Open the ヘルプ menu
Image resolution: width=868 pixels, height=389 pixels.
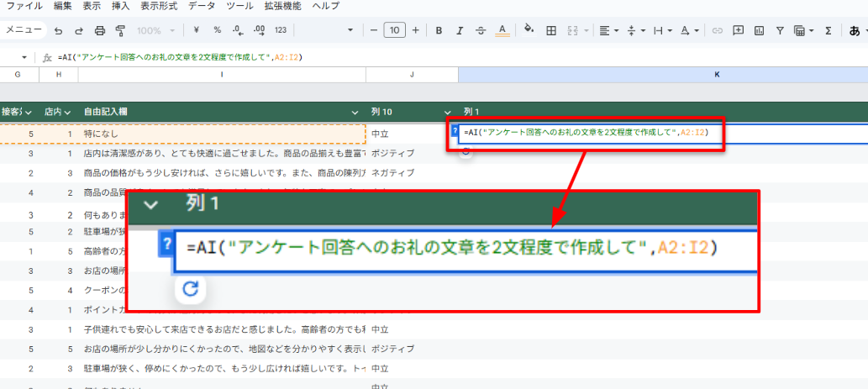(326, 7)
